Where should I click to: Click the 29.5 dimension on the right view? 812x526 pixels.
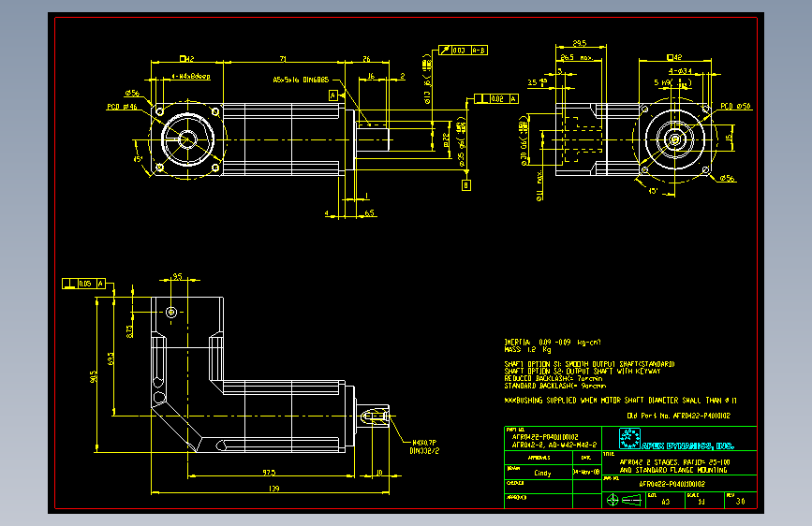click(x=580, y=43)
